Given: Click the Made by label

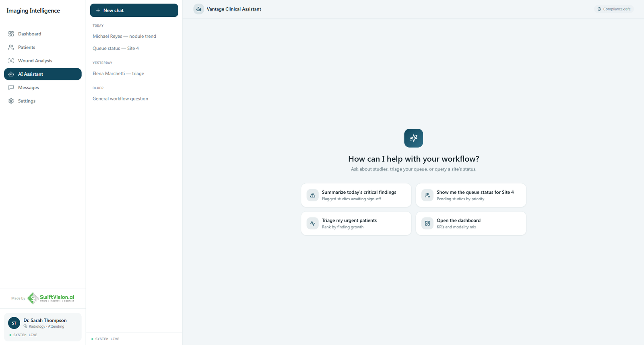Looking at the screenshot, I should pos(18,298).
